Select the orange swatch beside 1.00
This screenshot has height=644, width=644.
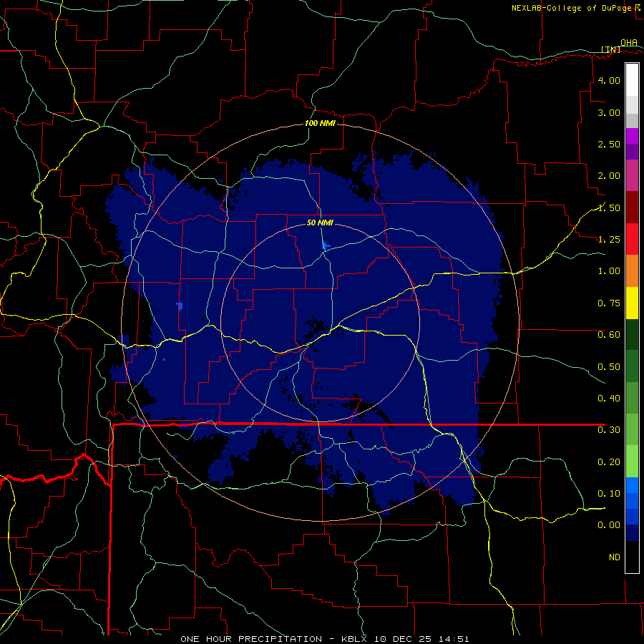click(632, 270)
